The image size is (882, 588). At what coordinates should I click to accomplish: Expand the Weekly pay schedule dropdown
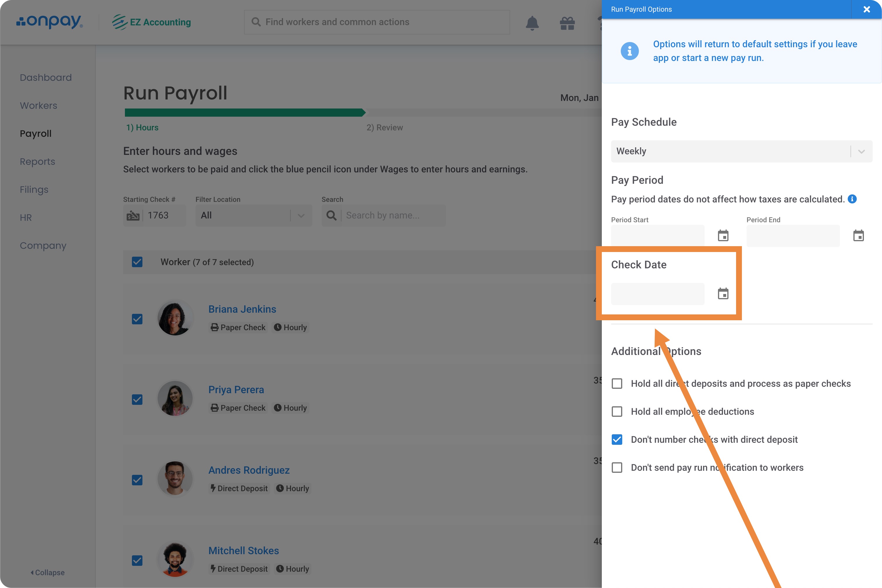click(741, 151)
